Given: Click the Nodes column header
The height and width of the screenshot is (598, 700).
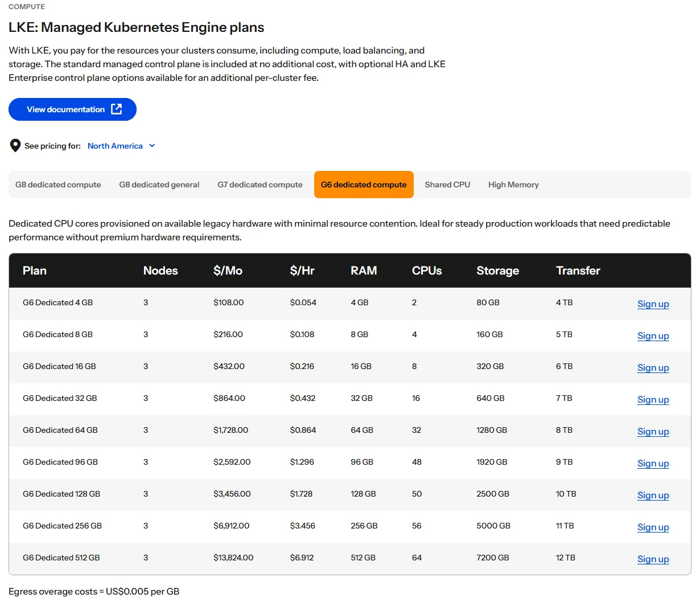Looking at the screenshot, I should point(160,271).
